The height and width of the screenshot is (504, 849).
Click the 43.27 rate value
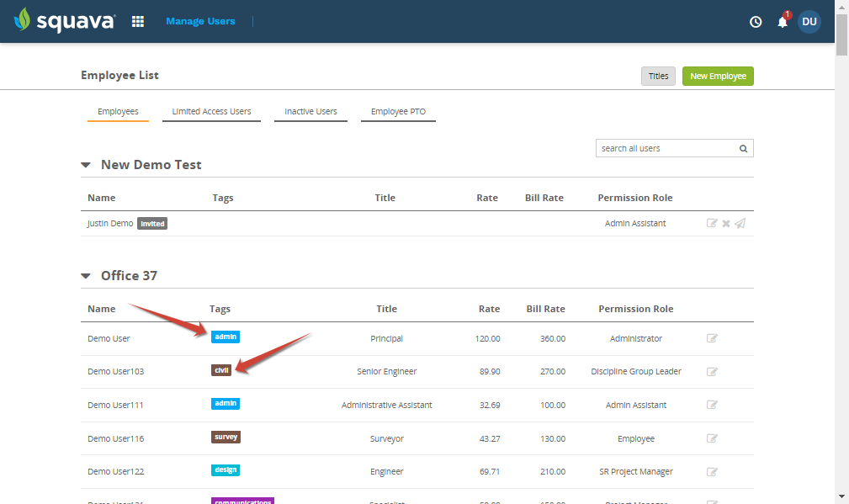pos(490,438)
